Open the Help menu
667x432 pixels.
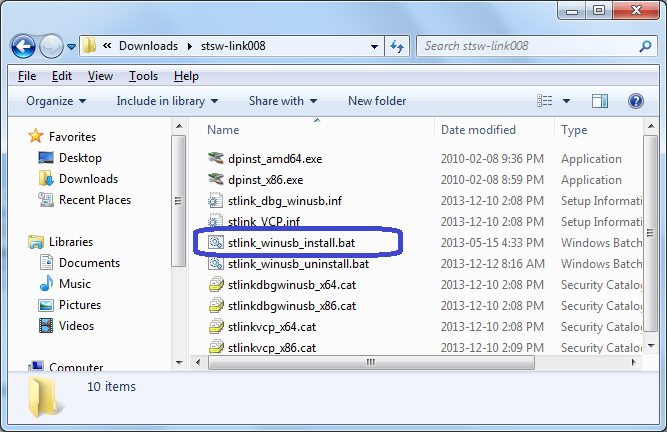tap(186, 76)
